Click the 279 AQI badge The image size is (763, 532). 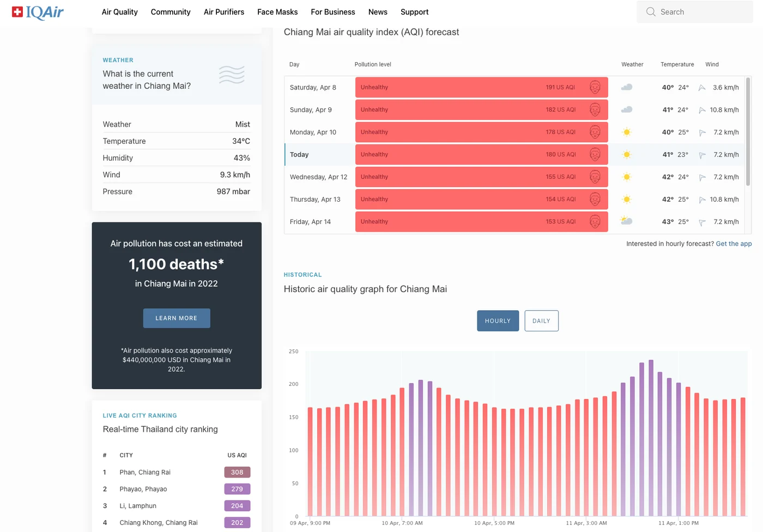(x=237, y=489)
